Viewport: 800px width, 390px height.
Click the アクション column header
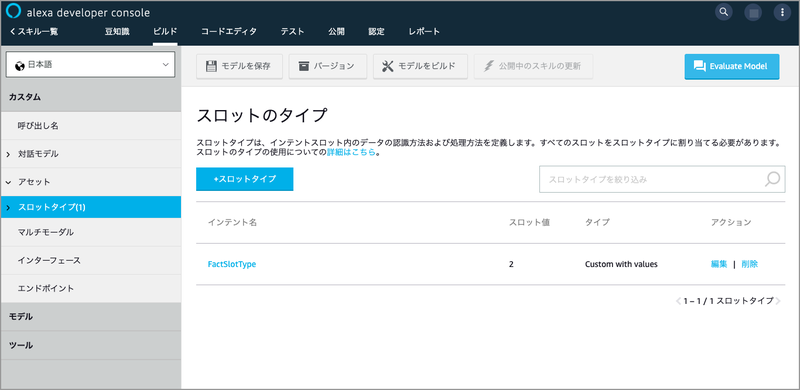(x=731, y=223)
